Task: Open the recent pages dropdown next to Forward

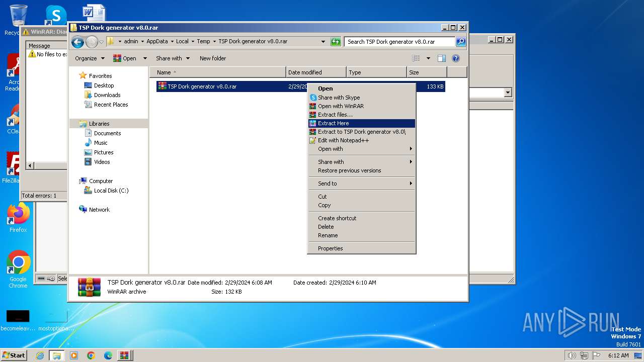Action: [102, 42]
